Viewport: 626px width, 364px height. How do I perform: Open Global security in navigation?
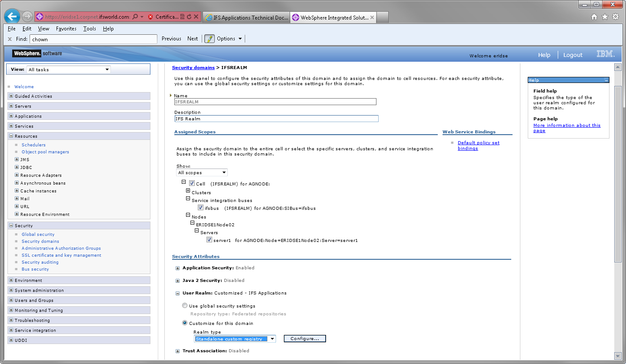pyautogui.click(x=38, y=235)
